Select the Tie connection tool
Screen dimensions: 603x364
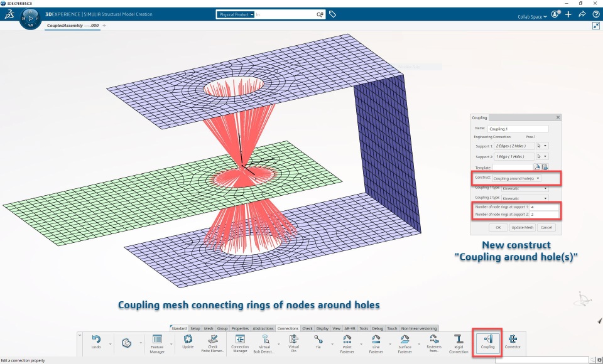click(318, 341)
